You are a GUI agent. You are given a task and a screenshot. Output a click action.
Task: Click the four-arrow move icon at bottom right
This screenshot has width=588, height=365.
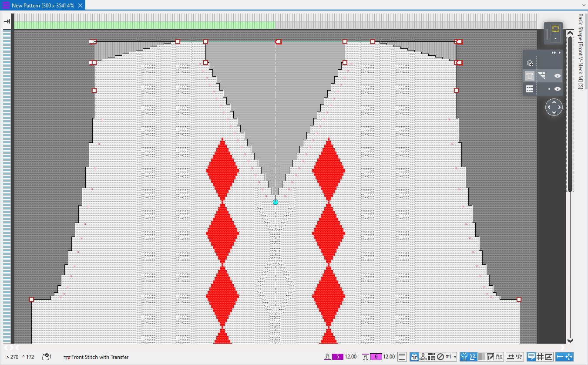coord(569,357)
